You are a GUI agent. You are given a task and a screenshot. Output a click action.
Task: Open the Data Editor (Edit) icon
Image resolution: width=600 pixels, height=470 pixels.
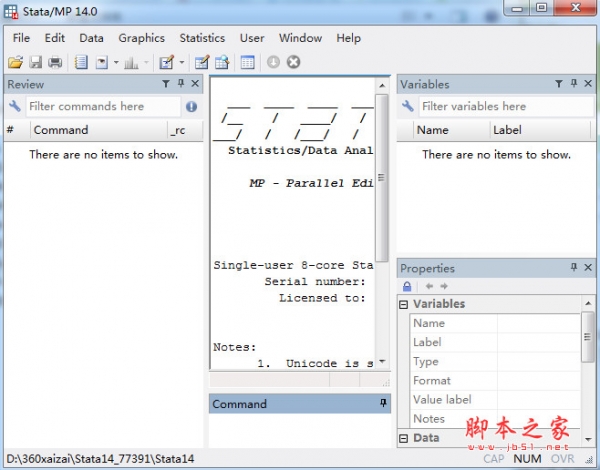tap(202, 62)
